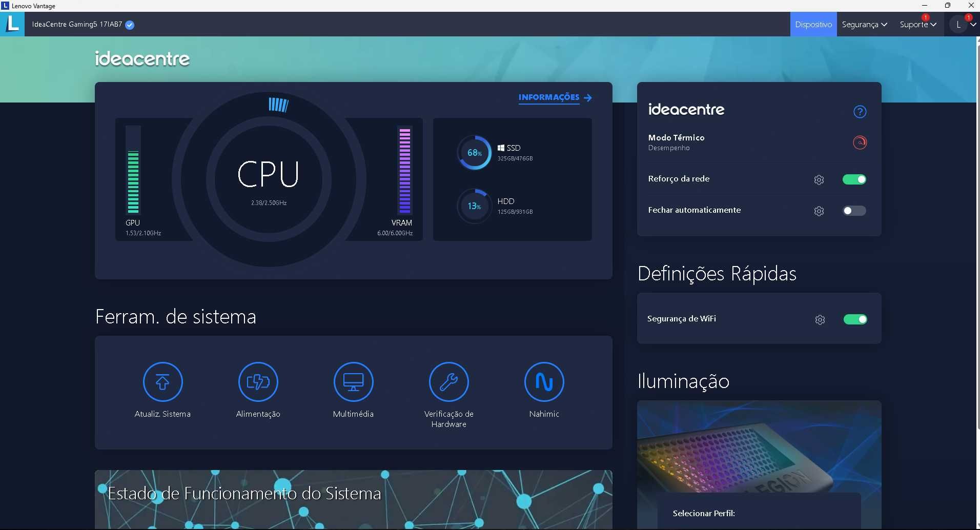
Task: Click the verified checkmark badge beside IdeaCentre Gaming5
Action: coord(130,25)
